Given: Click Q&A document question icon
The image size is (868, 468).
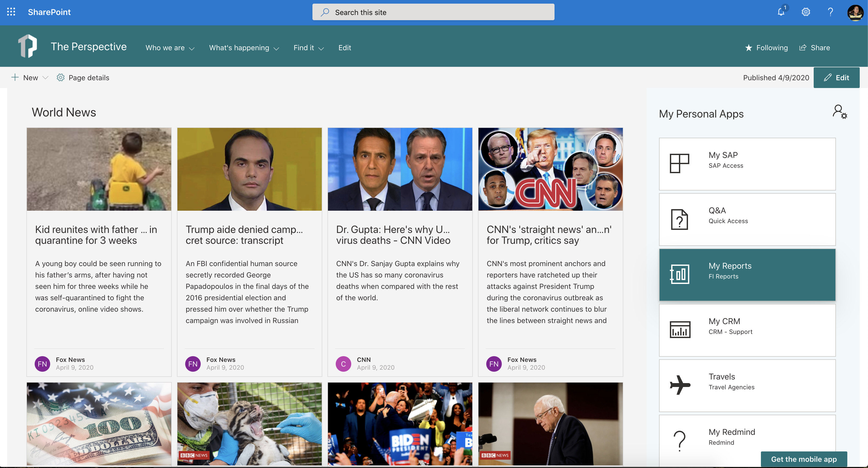Looking at the screenshot, I should coord(679,220).
